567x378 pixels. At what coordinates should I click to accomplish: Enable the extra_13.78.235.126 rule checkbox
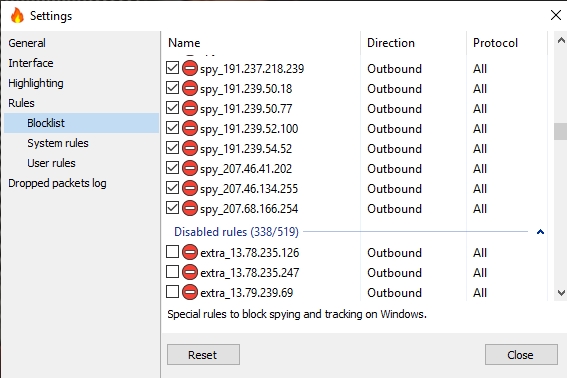(172, 252)
